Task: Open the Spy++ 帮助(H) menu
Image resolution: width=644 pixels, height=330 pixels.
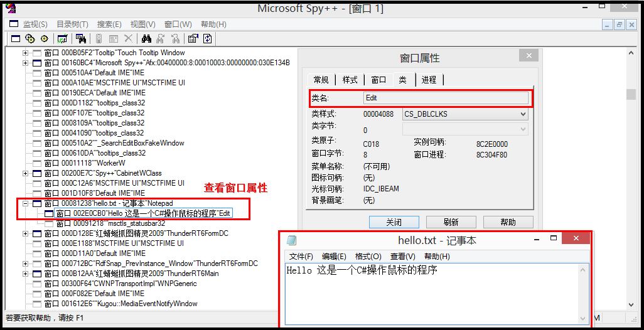Action: point(213,24)
